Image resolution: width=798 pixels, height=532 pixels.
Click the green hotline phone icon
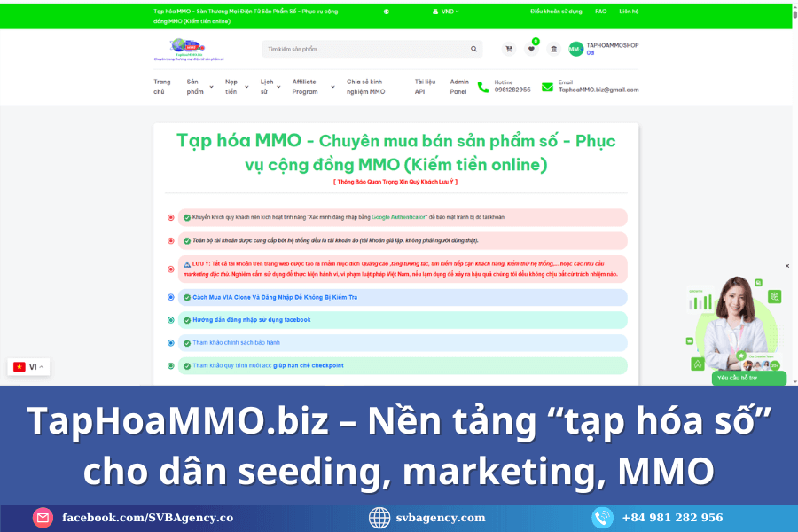tap(481, 88)
